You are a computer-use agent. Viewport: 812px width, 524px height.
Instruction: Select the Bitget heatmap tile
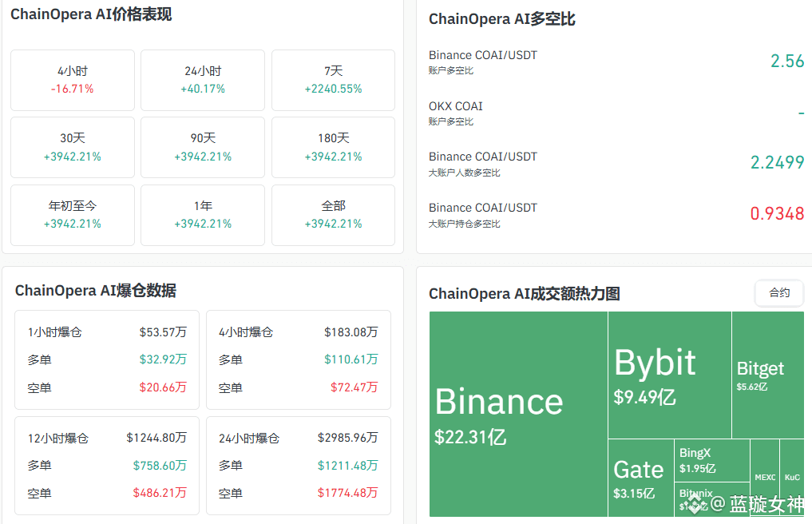tap(767, 374)
